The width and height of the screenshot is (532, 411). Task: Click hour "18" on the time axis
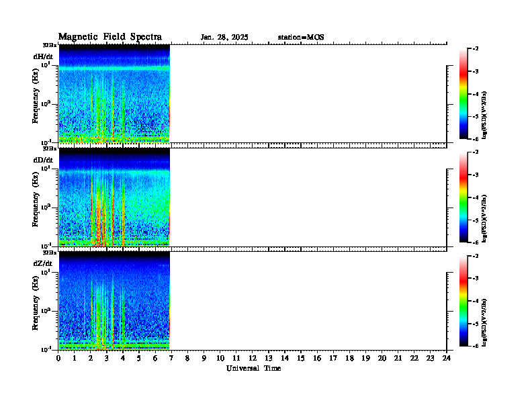tap(349, 359)
